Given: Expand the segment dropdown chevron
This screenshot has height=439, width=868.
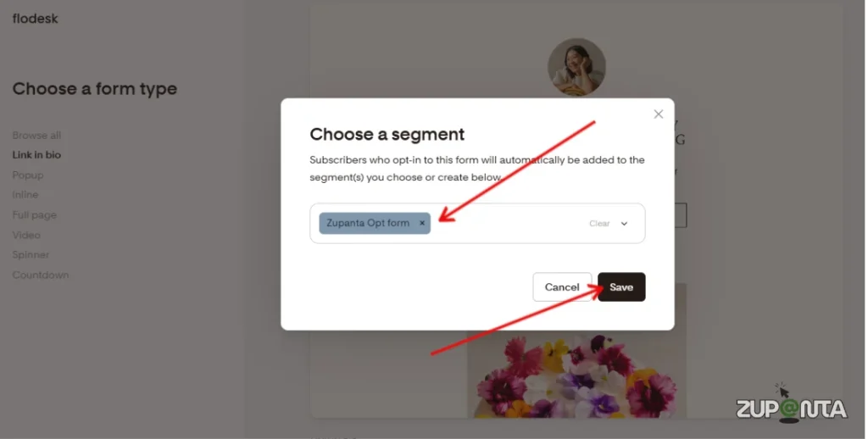Looking at the screenshot, I should pos(624,224).
